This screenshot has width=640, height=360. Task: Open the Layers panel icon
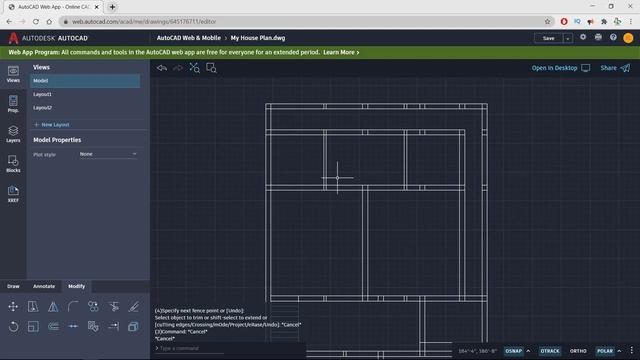(13, 134)
